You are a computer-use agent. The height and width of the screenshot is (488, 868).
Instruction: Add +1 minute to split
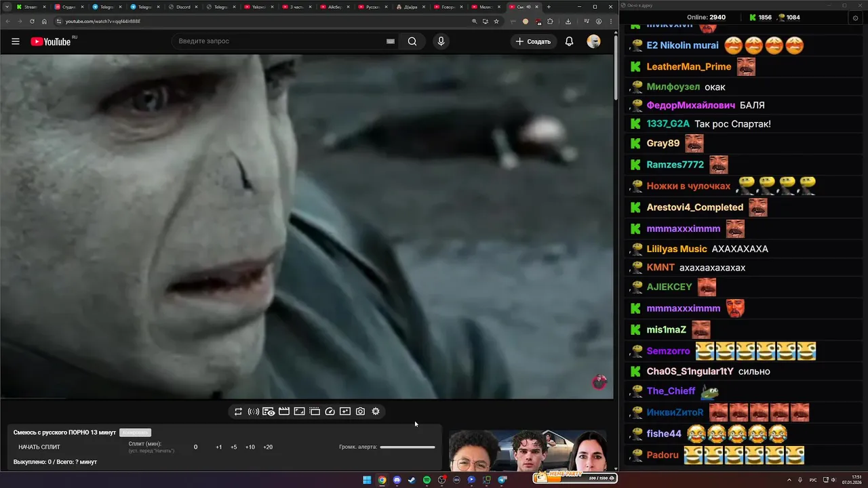click(219, 447)
